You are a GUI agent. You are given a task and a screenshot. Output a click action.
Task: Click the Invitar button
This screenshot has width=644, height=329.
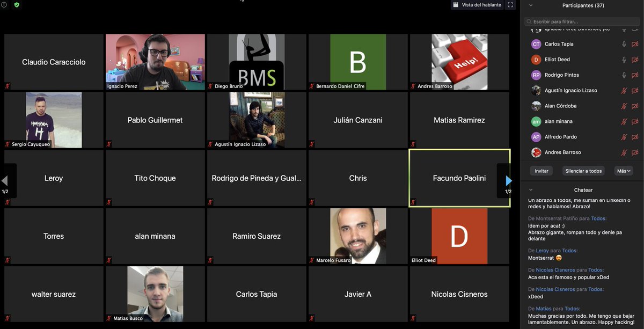(541, 171)
